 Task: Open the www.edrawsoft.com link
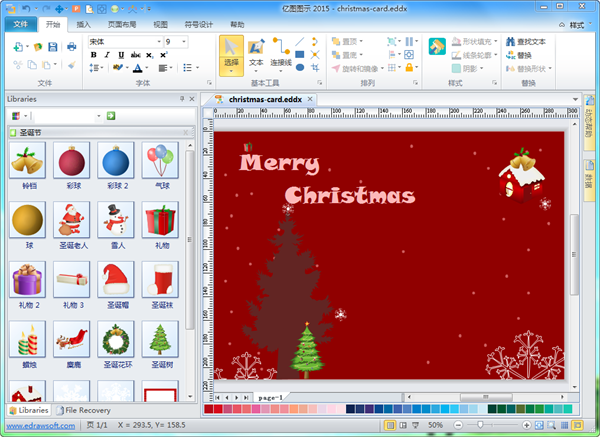(41, 426)
